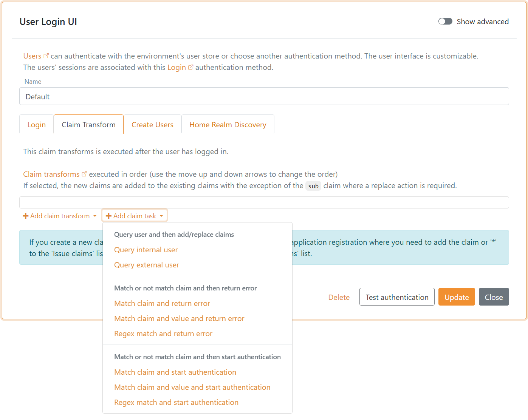Click external link icon next to Users
The image size is (528, 420).
point(46,56)
